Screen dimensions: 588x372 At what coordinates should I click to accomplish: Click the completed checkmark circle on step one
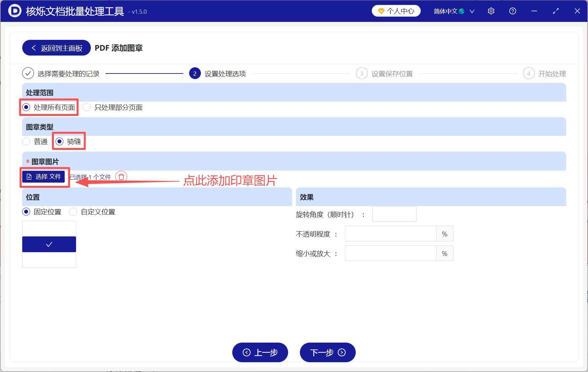(x=28, y=73)
